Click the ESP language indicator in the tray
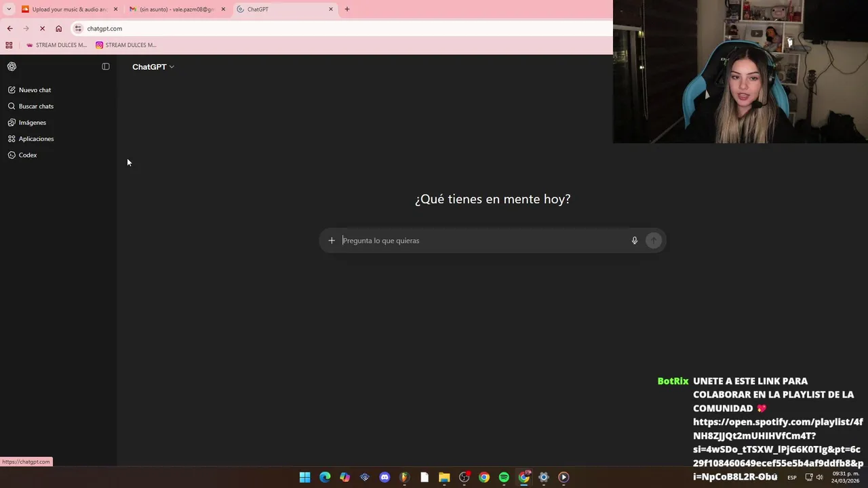Image resolution: width=868 pixels, height=488 pixels. pyautogui.click(x=792, y=478)
